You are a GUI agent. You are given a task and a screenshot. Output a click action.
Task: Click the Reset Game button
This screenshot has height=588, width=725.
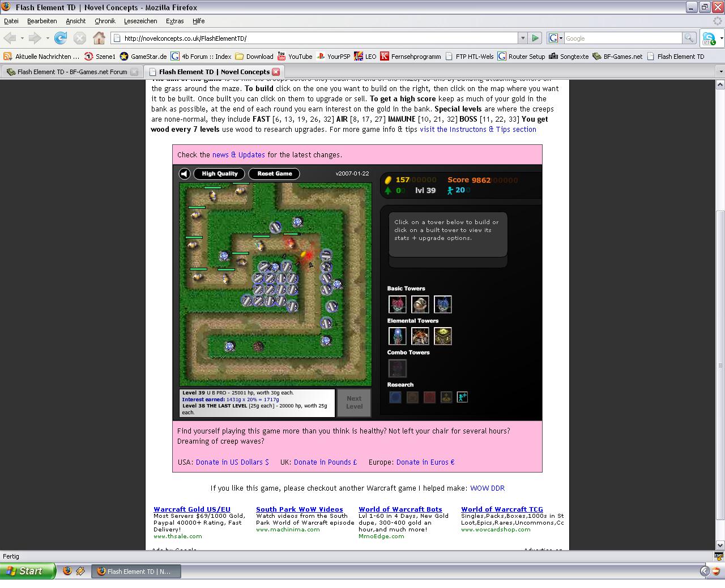click(x=275, y=174)
